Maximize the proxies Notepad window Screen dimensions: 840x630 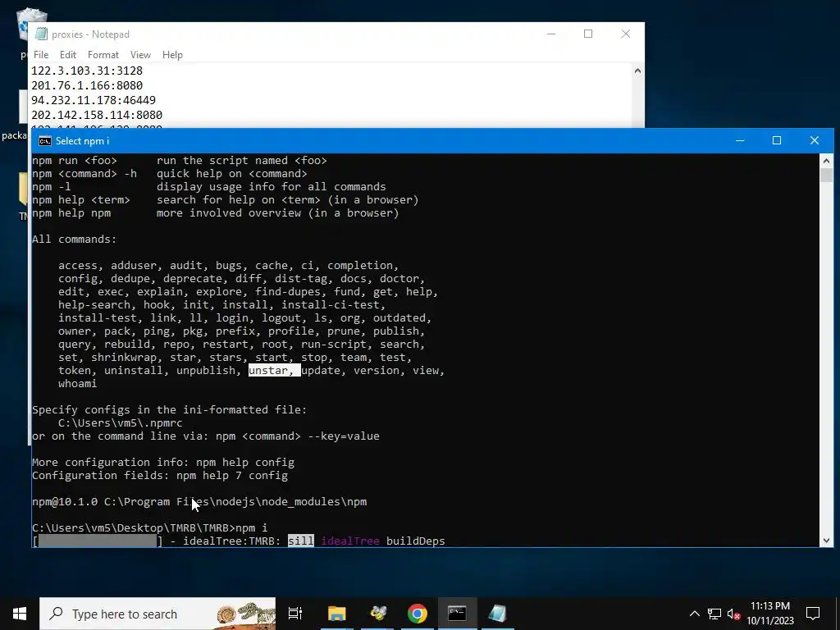pyautogui.click(x=588, y=34)
